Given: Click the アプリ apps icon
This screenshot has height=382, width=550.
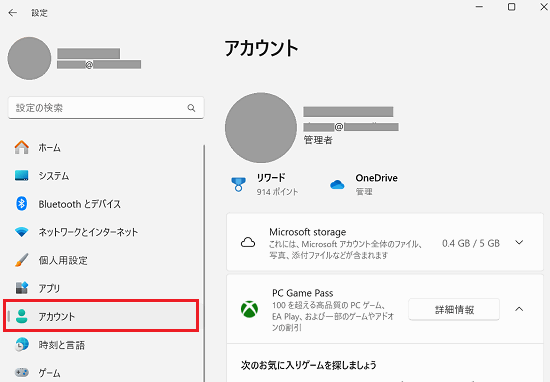Looking at the screenshot, I should click(22, 288).
